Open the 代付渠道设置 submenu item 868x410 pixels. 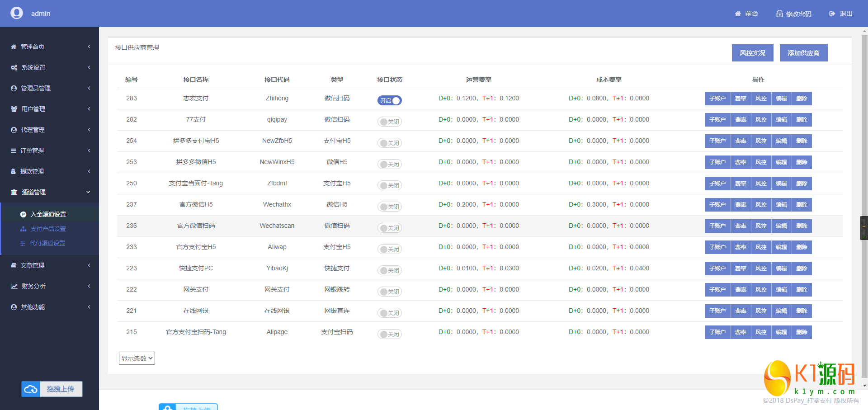(x=50, y=243)
